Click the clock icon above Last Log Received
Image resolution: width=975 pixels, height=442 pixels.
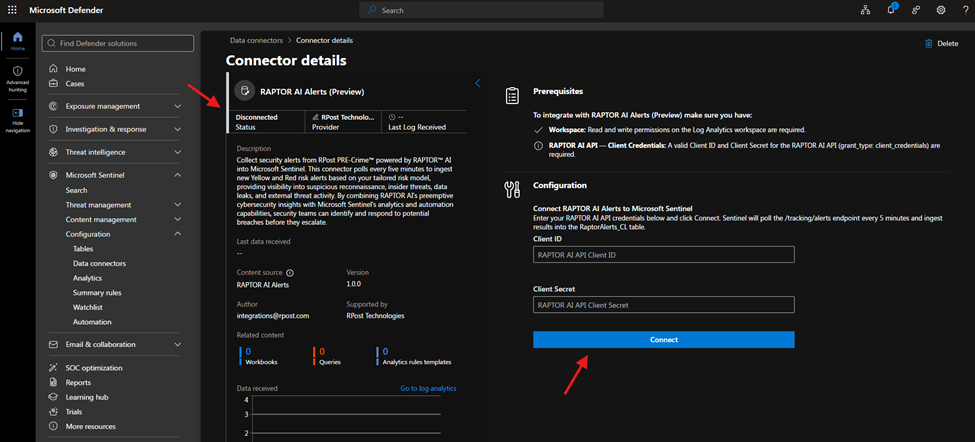click(x=392, y=117)
